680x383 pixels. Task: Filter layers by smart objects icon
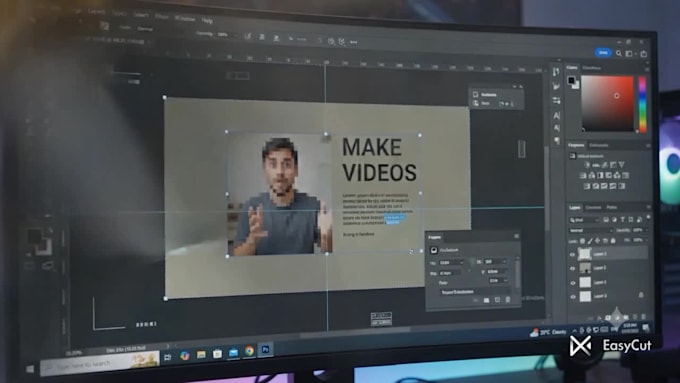pos(639,219)
